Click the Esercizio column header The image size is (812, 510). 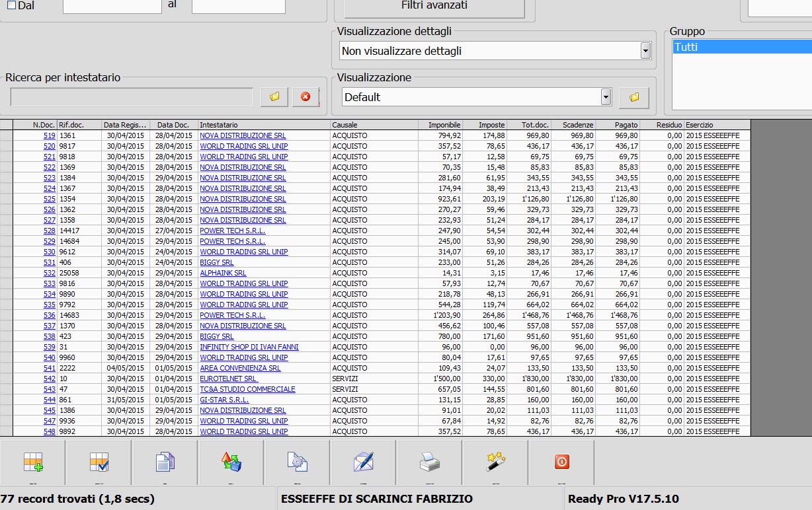[717, 125]
